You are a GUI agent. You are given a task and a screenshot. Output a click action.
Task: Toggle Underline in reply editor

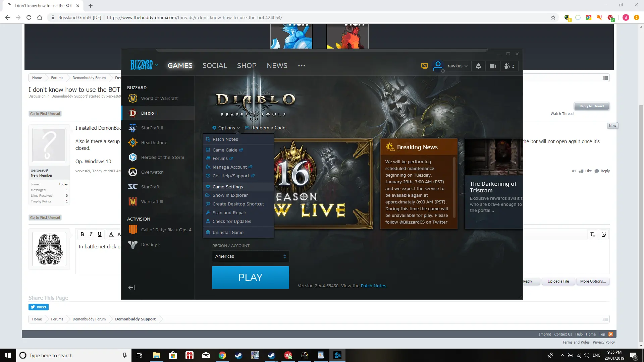tap(100, 234)
